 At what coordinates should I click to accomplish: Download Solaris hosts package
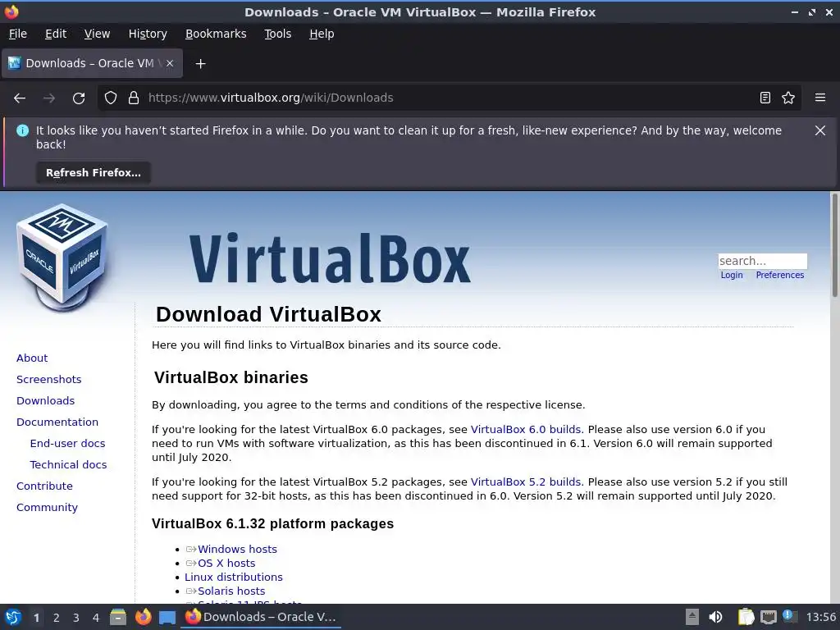click(x=231, y=591)
